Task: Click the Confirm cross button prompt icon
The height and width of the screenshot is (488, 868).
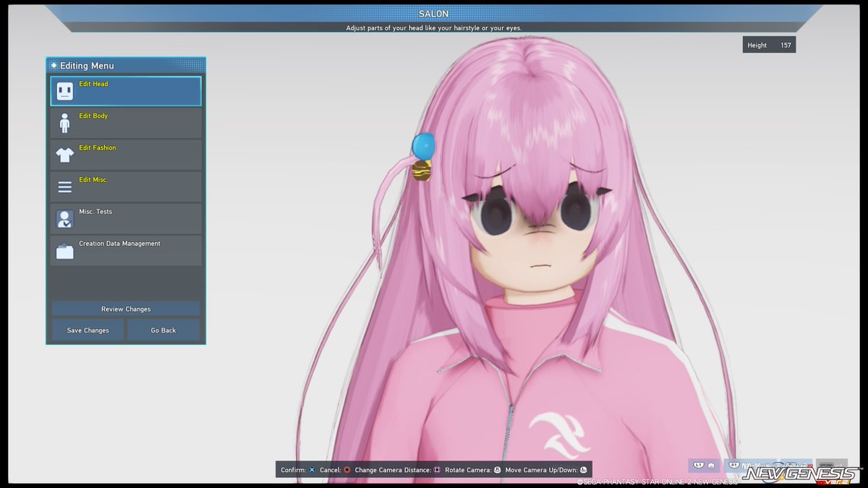Action: tap(311, 470)
